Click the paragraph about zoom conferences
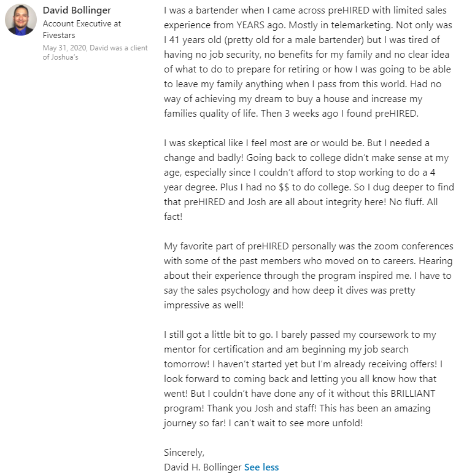 pyautogui.click(x=307, y=268)
